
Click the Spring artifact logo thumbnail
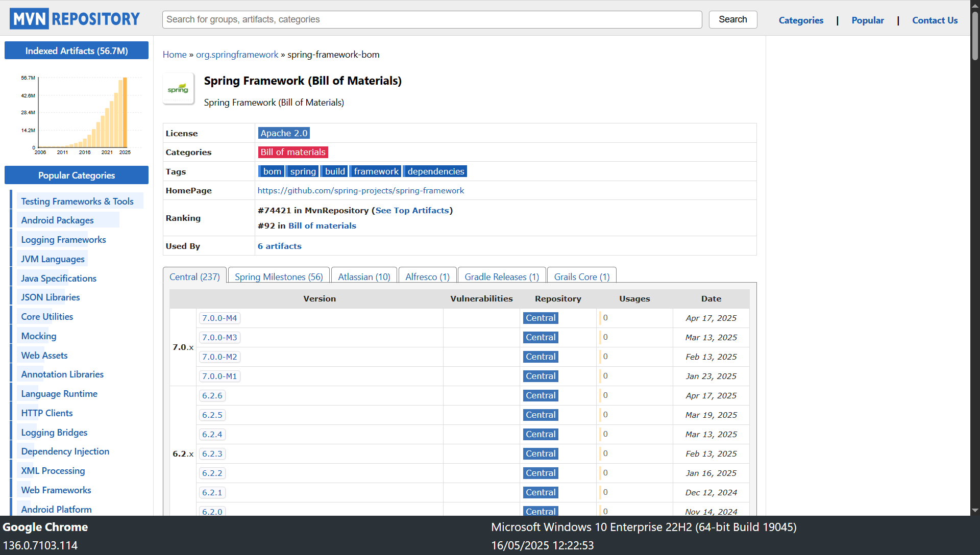178,89
